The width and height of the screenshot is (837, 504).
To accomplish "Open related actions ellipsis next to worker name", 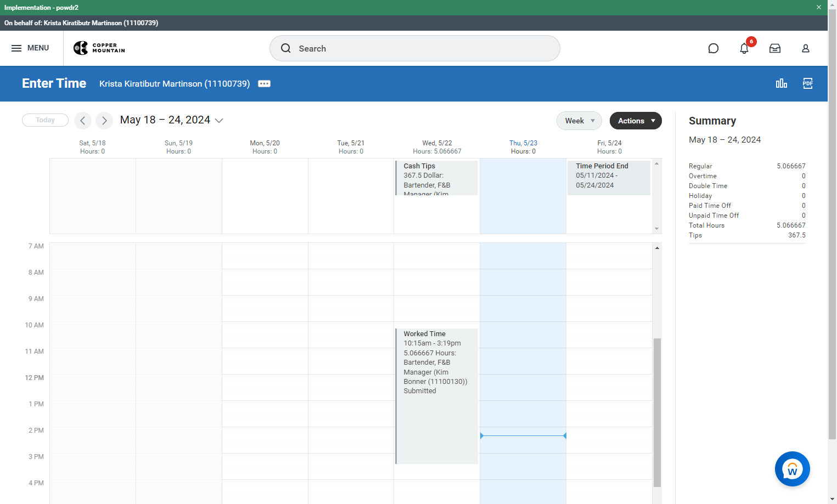I will (x=264, y=84).
